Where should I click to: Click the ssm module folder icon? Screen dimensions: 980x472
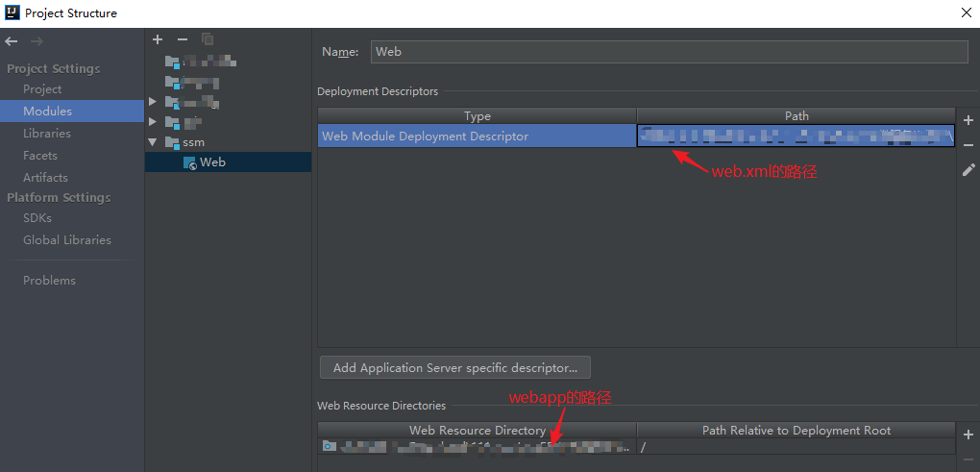tap(173, 142)
